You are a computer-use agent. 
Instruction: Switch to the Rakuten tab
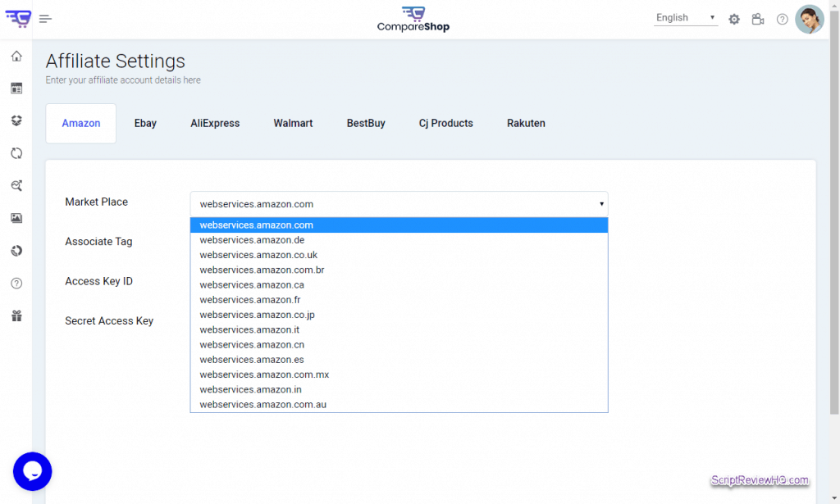526,123
